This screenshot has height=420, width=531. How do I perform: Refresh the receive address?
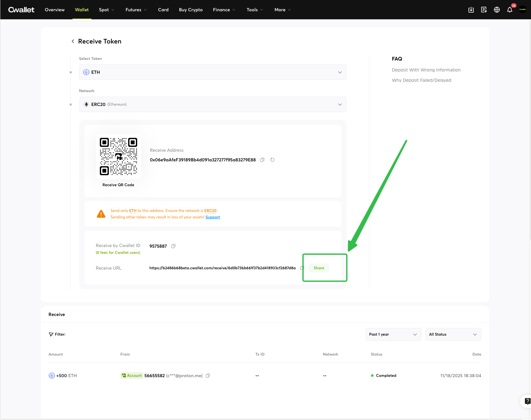[272, 160]
